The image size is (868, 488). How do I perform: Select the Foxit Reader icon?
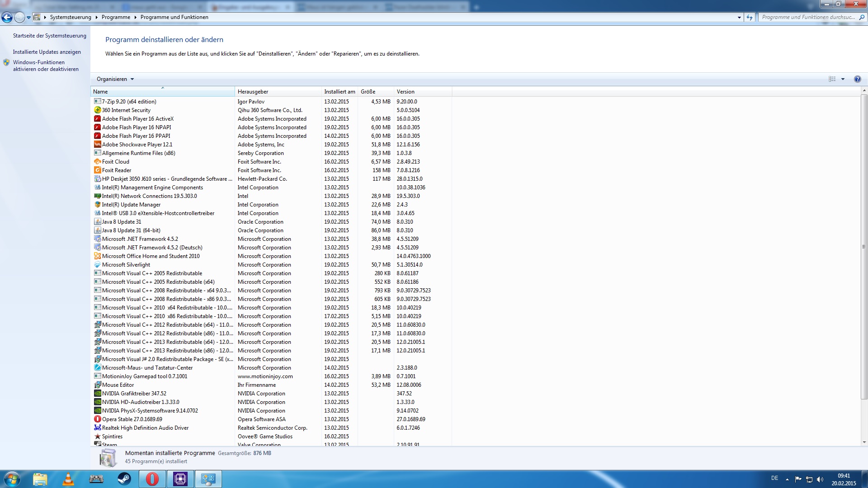pos(97,170)
